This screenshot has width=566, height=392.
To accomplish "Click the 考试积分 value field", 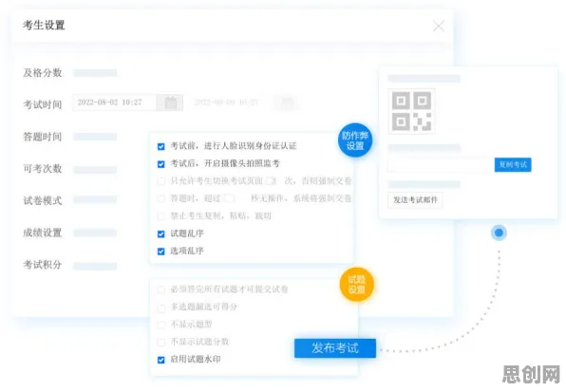I will [95, 266].
